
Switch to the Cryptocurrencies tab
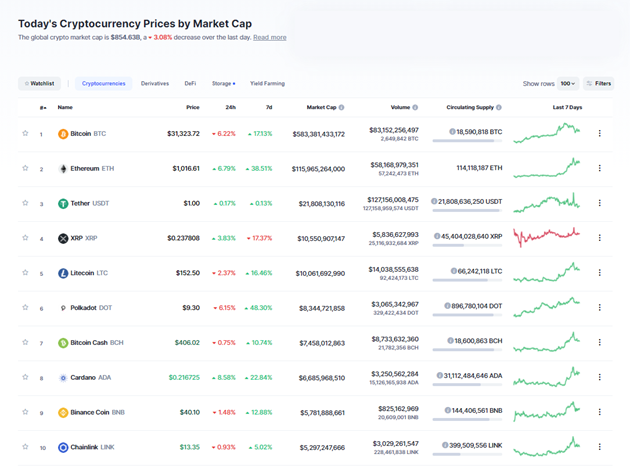click(x=104, y=84)
